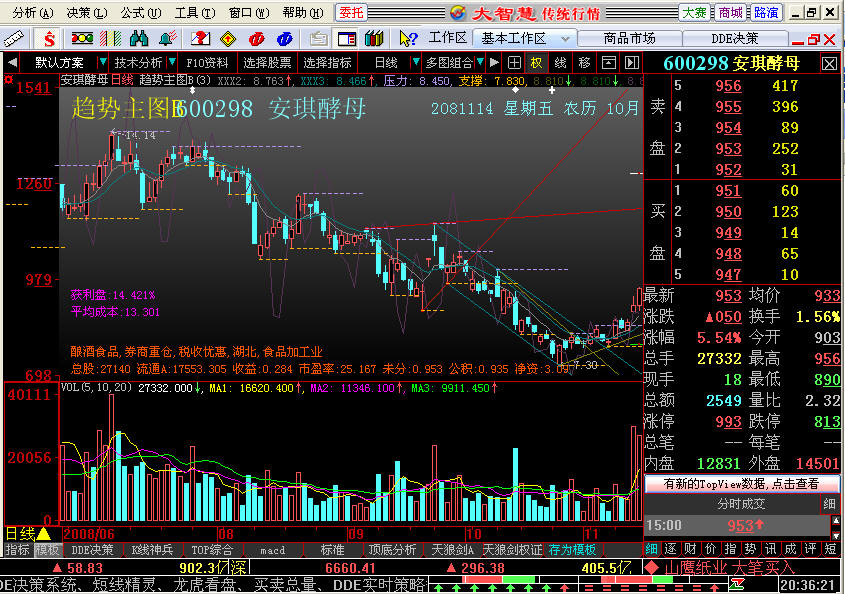Viewport: 845px width, 594px height.
Task: Open the books library icon
Action: (x=374, y=38)
